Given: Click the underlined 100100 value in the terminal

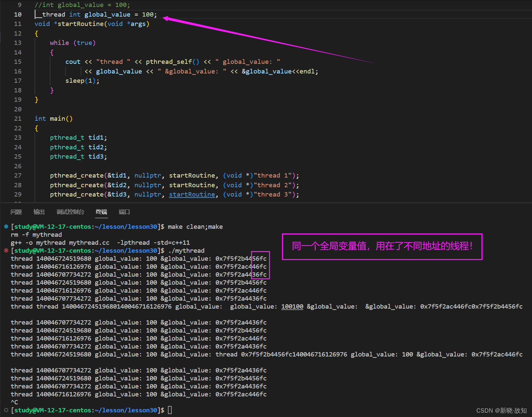Looking at the screenshot, I should [x=292, y=306].
